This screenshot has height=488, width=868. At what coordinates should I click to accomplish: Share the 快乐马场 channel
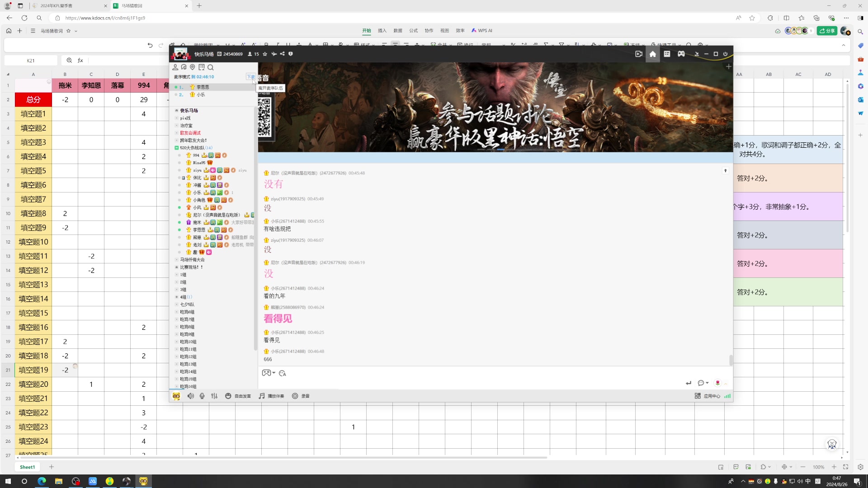(282, 54)
